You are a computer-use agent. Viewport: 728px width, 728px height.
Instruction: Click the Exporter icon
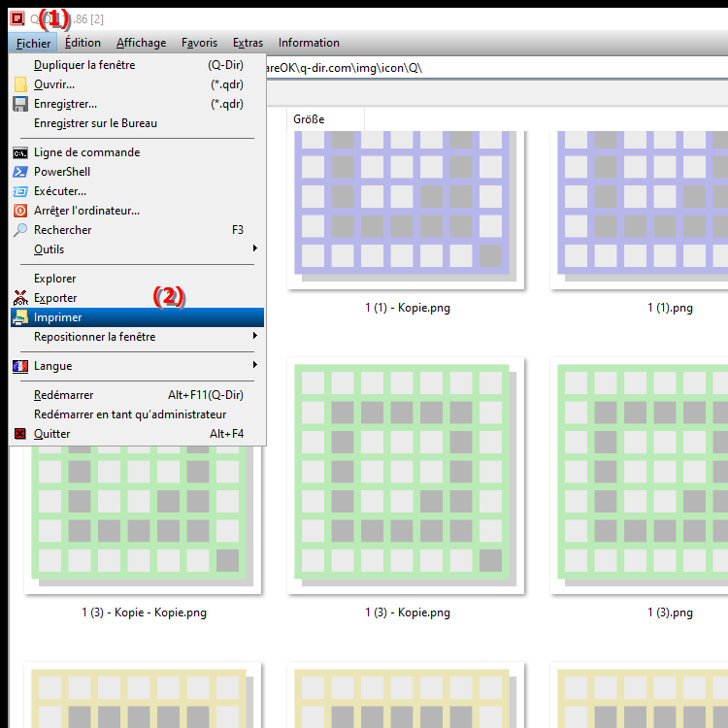[20, 298]
